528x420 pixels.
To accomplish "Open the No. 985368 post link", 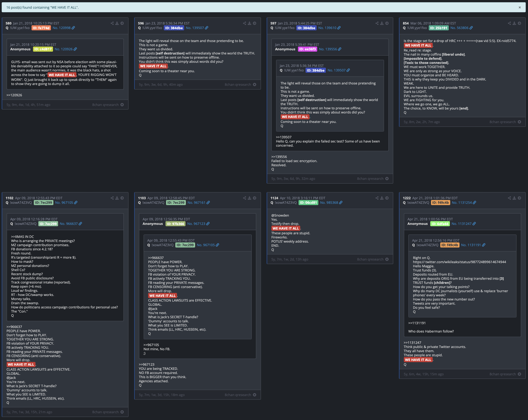I will (331, 202).
